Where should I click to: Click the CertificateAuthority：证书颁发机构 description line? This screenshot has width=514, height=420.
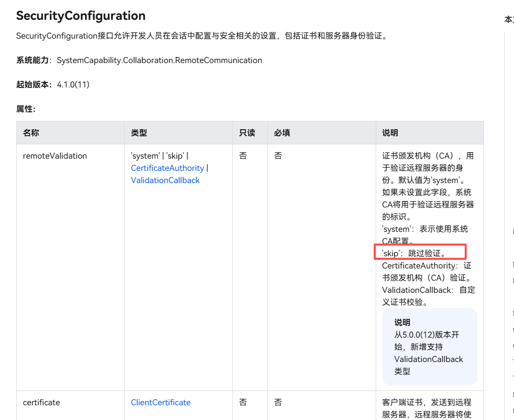click(x=428, y=272)
